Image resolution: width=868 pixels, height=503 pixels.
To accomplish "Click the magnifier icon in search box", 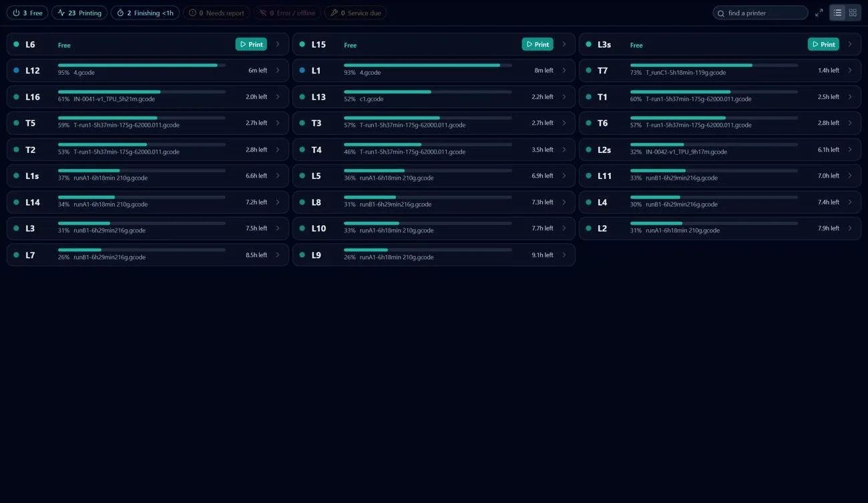I will (721, 13).
